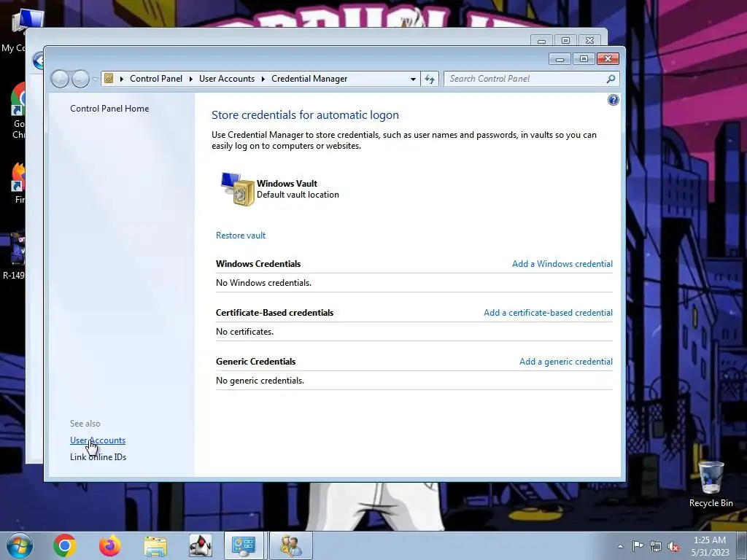Click the 'No generic credentials.' text
747x560 pixels.
(260, 381)
